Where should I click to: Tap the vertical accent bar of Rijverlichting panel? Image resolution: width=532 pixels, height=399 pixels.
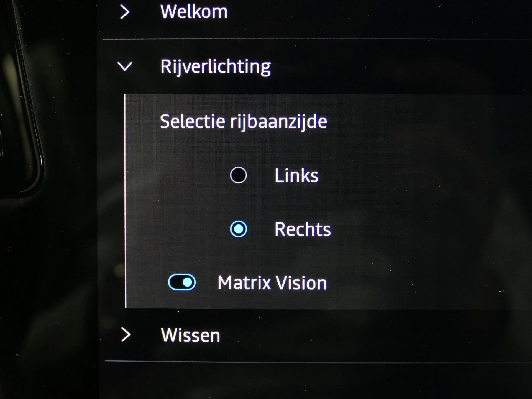coord(125,201)
